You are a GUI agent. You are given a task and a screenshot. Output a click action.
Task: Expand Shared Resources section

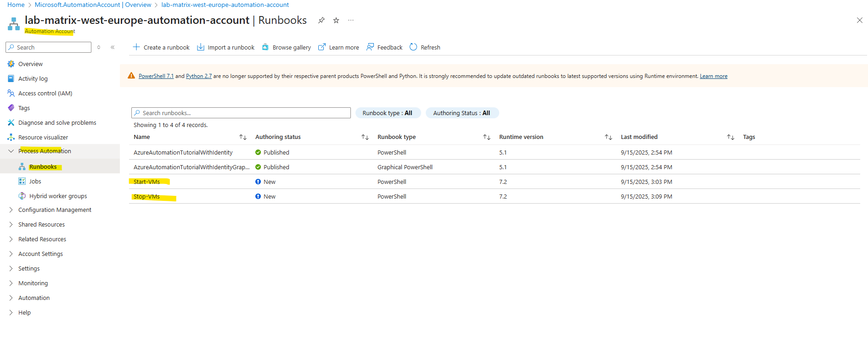coord(11,224)
